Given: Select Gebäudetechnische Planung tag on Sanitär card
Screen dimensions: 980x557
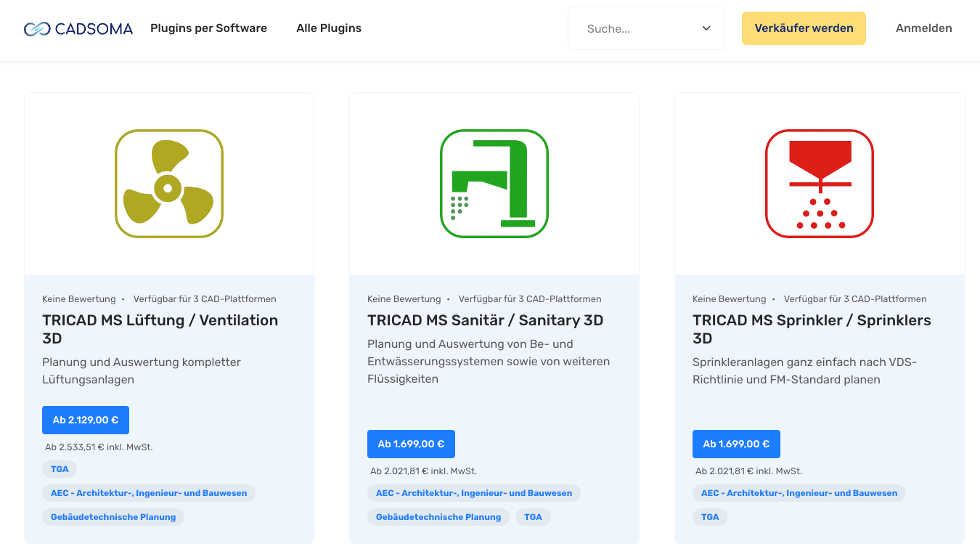Looking at the screenshot, I should tap(438, 517).
